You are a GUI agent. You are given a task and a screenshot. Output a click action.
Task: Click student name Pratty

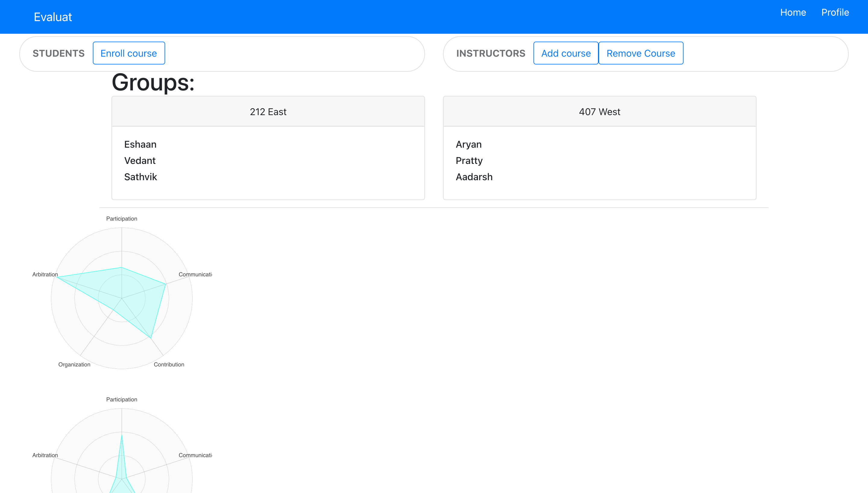point(469,161)
